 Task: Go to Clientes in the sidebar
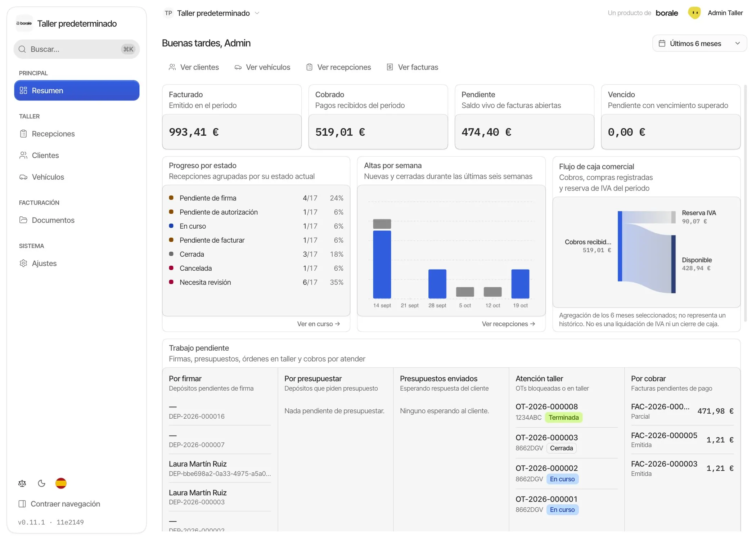77,155
